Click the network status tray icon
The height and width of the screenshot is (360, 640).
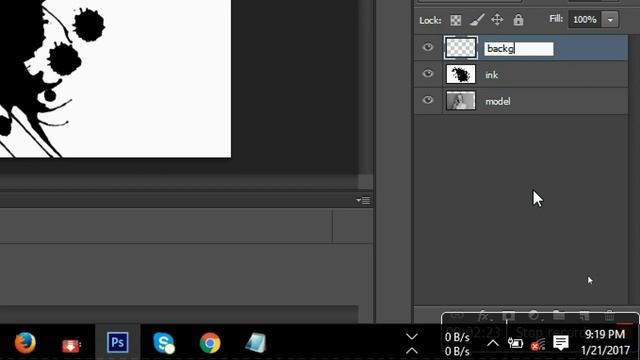click(538, 344)
